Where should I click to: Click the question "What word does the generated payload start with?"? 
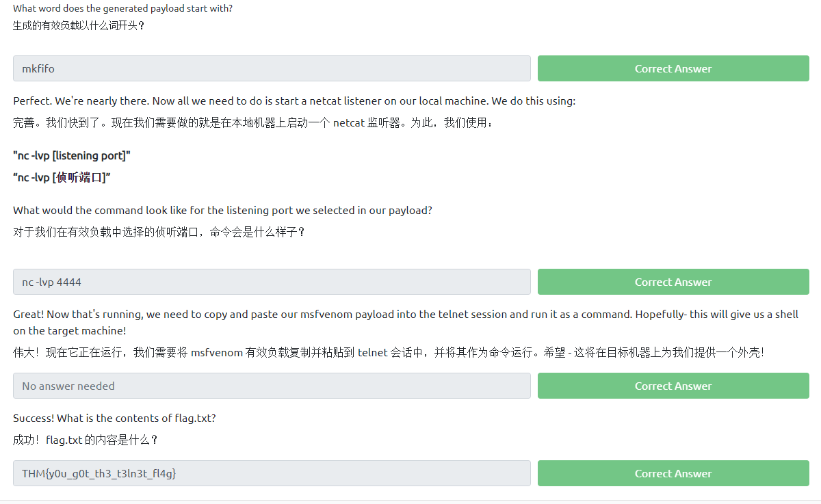click(x=122, y=8)
